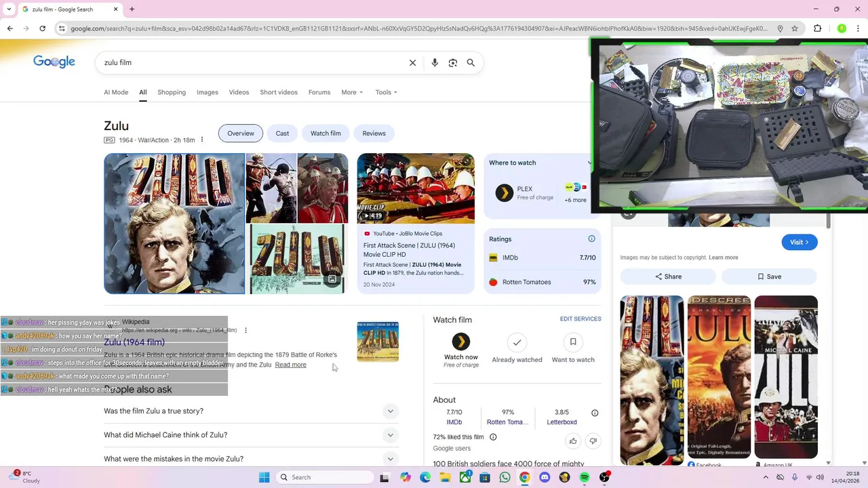The width and height of the screenshot is (868, 488).
Task: Open the Michael Caine Zulu poster thumbnail
Action: click(x=174, y=224)
